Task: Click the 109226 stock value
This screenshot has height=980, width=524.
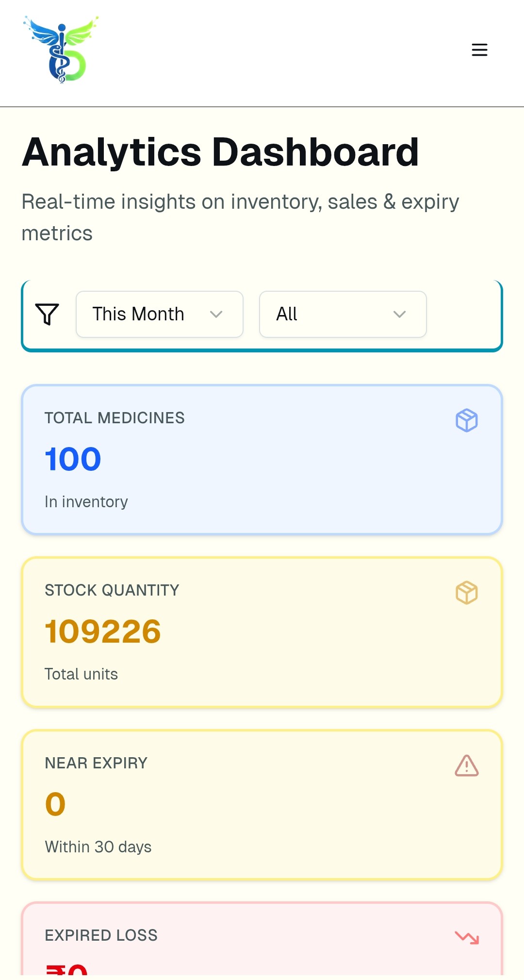Action: pyautogui.click(x=103, y=631)
